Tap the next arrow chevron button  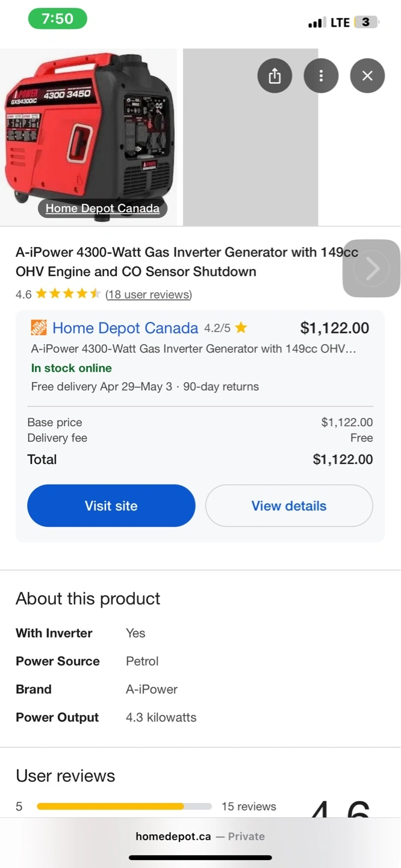tap(371, 268)
